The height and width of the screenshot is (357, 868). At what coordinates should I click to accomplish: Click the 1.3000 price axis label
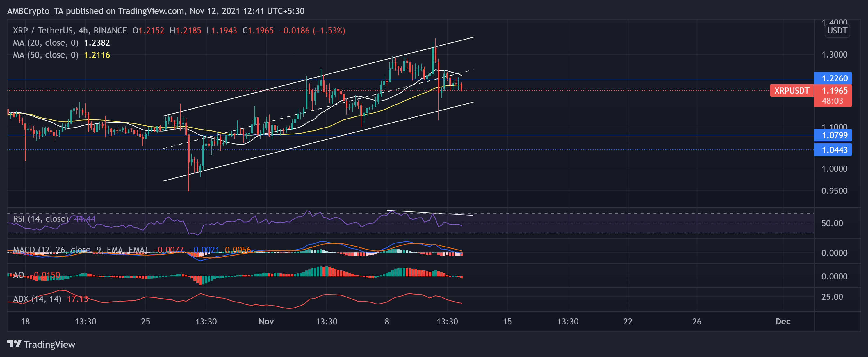pyautogui.click(x=834, y=55)
